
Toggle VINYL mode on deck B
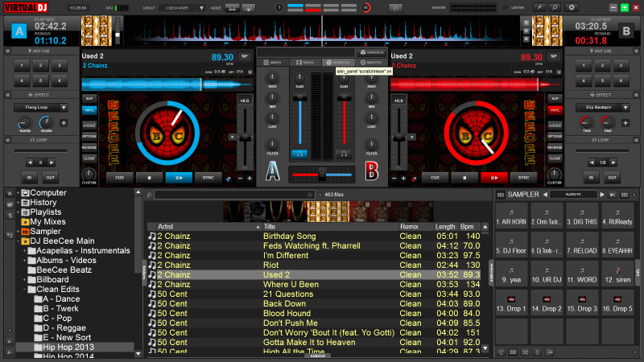(x=555, y=110)
